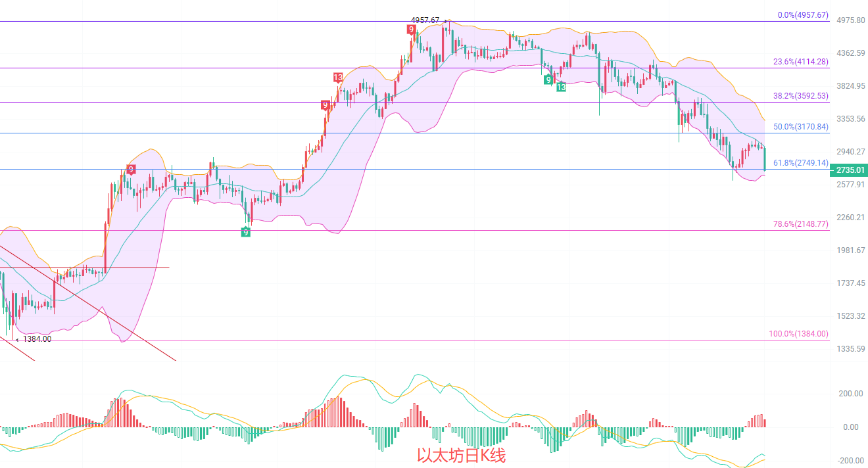
Task: Click the red 9 badge just below the red 13
Action: tap(325, 105)
